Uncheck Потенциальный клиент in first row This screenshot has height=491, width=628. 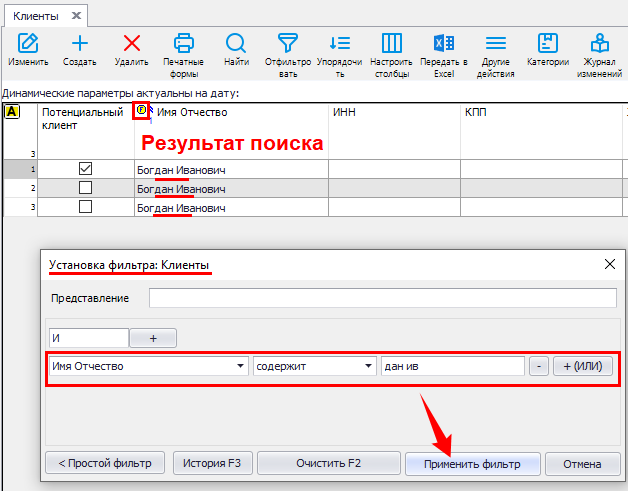point(85,169)
